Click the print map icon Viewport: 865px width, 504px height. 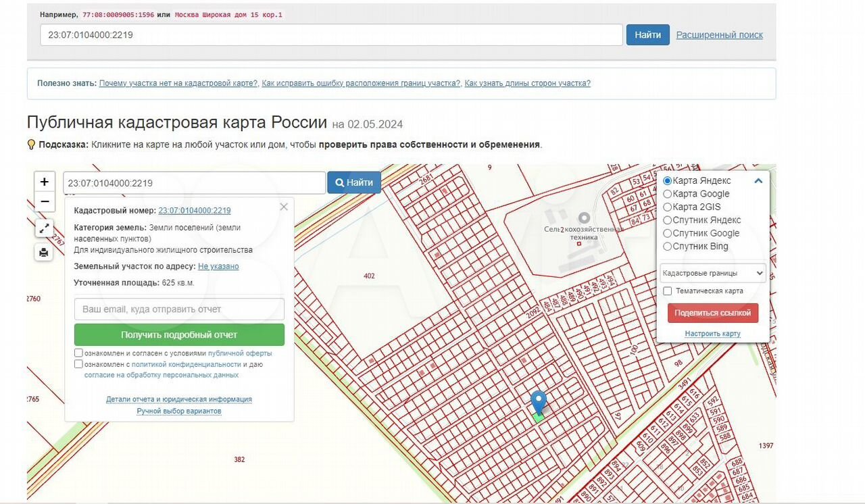coord(44,253)
